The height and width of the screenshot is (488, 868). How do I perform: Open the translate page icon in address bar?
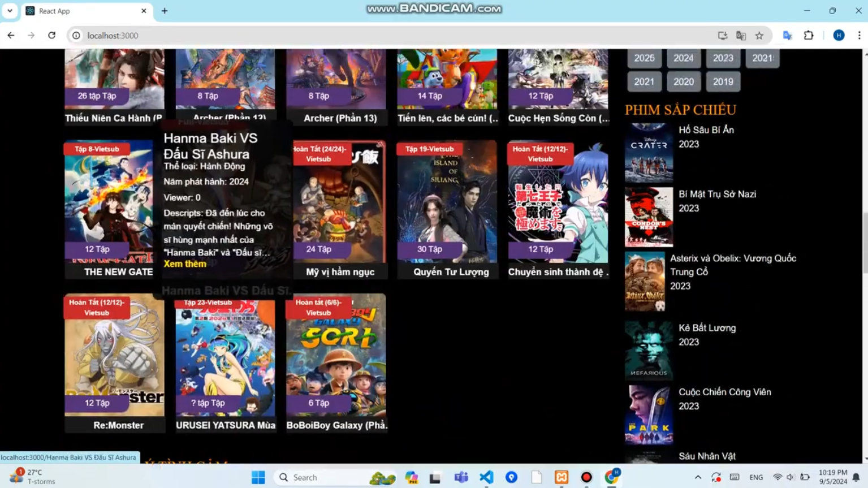(x=741, y=36)
